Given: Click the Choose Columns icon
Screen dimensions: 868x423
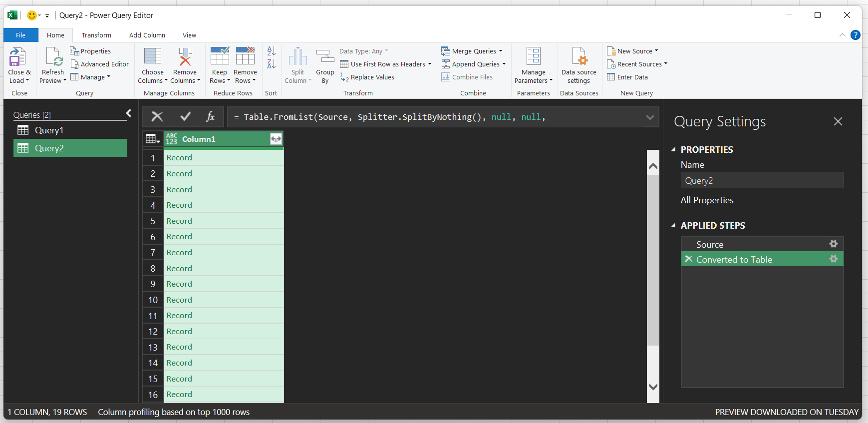Looking at the screenshot, I should (x=152, y=56).
